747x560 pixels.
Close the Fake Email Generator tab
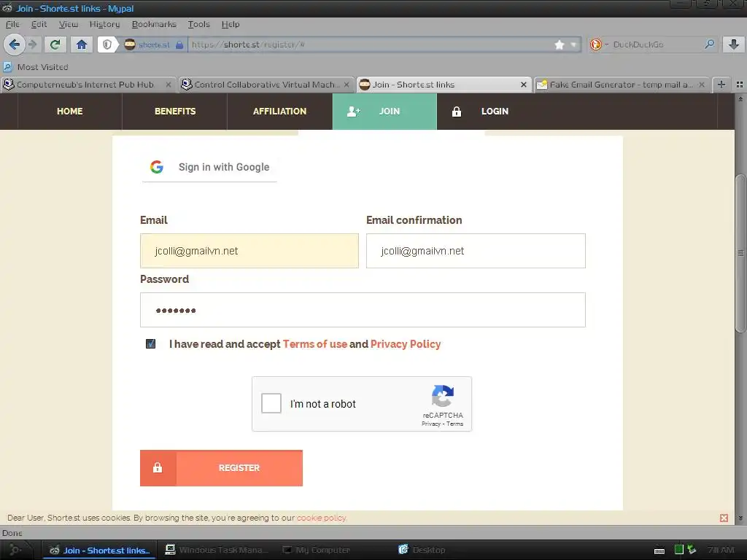click(x=701, y=85)
